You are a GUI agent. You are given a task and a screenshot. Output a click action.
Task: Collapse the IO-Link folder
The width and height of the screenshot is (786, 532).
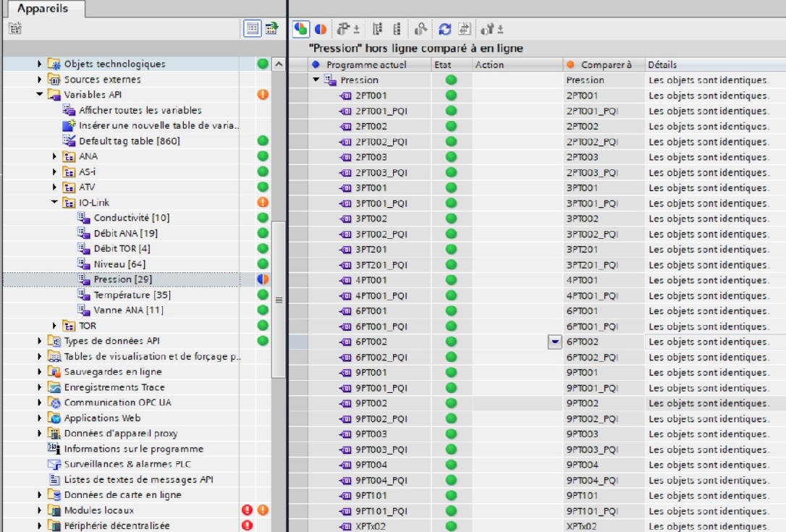54,203
